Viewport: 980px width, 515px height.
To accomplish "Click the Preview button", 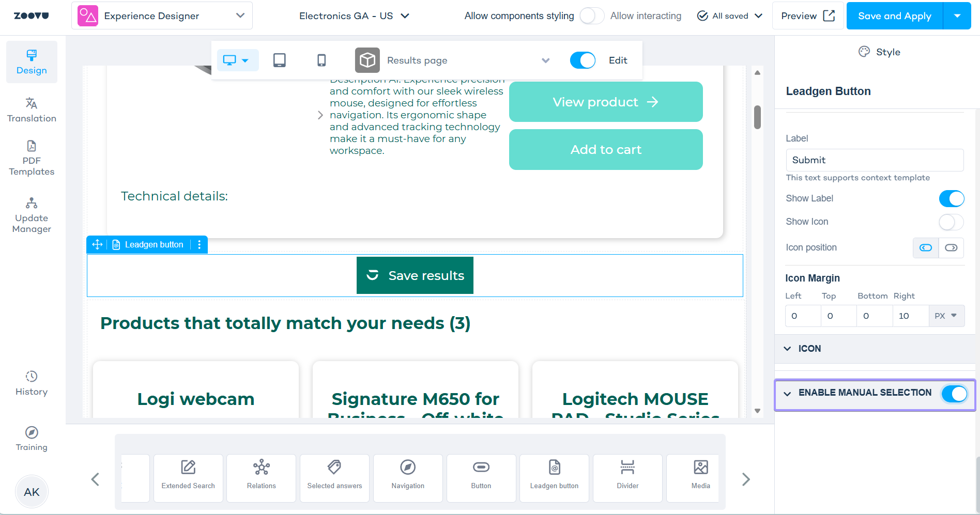I will coord(808,16).
